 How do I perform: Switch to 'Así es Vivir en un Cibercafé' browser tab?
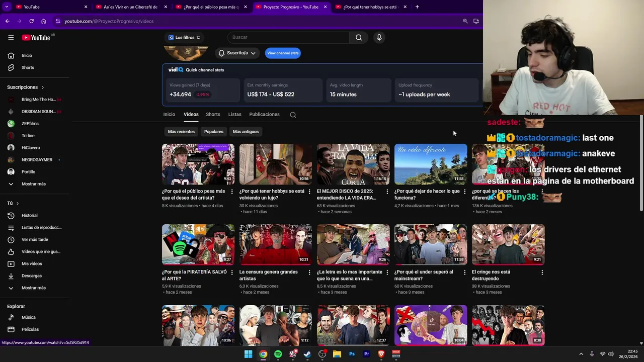[x=130, y=7]
